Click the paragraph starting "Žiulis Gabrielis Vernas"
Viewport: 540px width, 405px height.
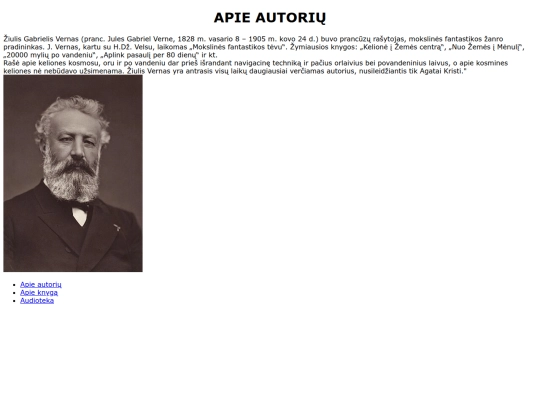264,47
